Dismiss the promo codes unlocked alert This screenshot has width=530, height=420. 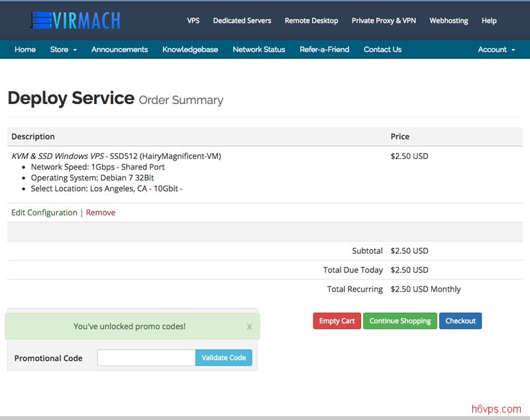click(249, 327)
